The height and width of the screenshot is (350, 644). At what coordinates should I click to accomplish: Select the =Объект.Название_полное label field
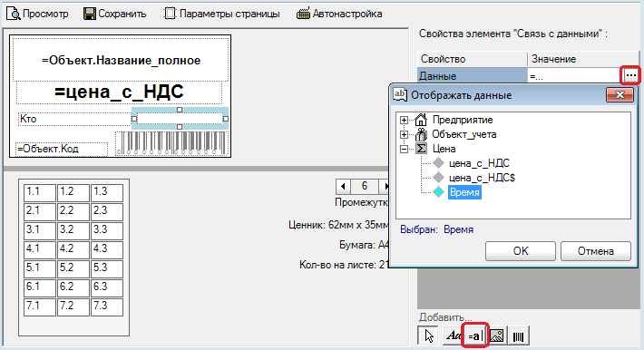point(121,60)
